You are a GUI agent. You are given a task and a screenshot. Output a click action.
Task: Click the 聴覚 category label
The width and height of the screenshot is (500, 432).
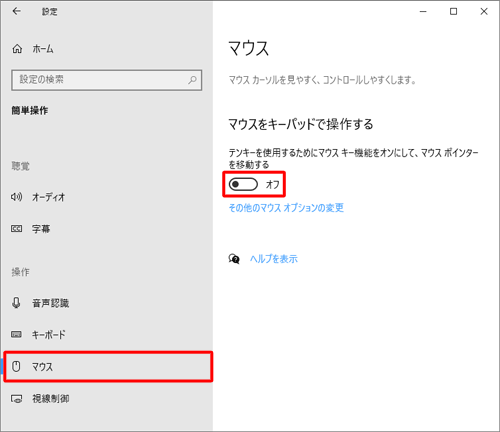pos(21,166)
